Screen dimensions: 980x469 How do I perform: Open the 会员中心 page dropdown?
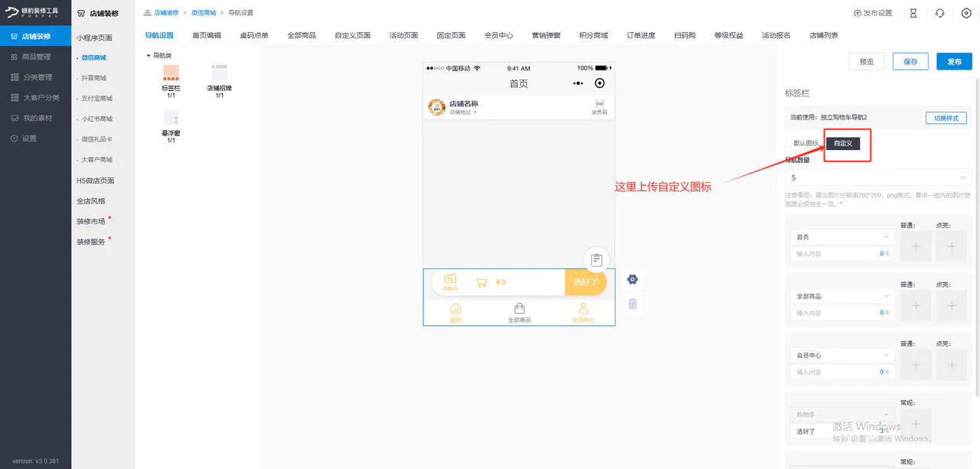click(842, 356)
